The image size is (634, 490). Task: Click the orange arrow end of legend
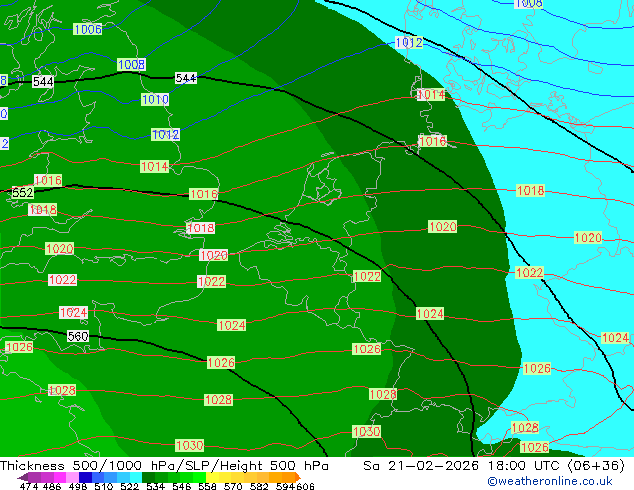[298, 477]
